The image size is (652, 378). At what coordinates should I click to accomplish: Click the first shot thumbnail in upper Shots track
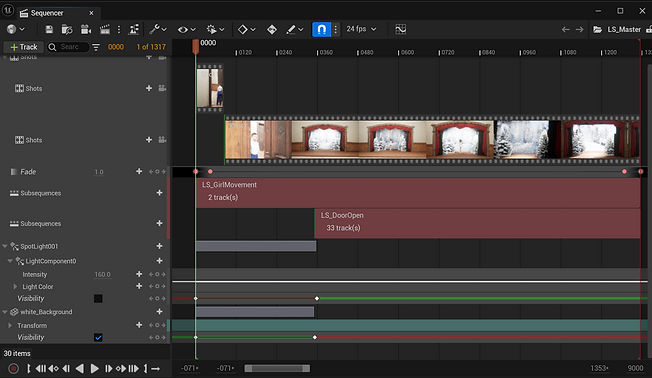click(210, 88)
